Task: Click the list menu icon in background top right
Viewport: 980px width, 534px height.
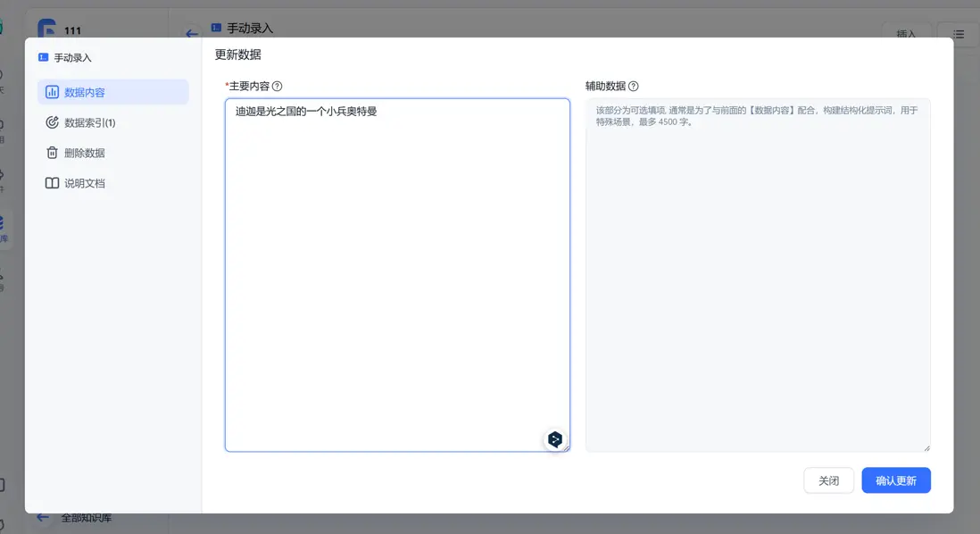Action: pos(959,34)
